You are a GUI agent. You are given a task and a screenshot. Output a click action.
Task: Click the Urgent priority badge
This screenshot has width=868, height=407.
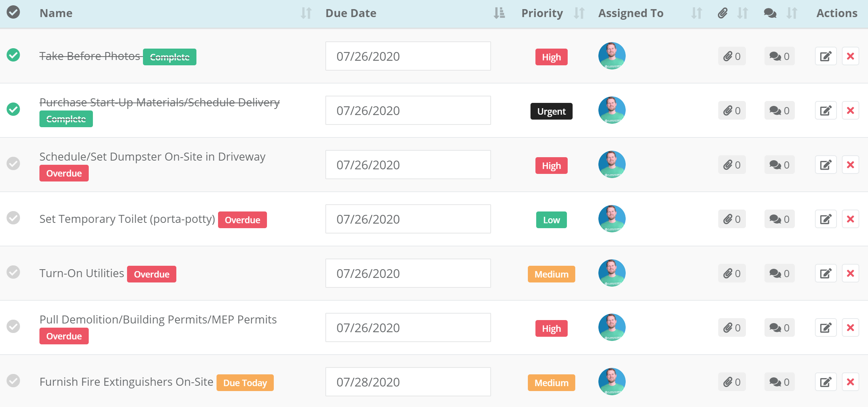pos(551,111)
